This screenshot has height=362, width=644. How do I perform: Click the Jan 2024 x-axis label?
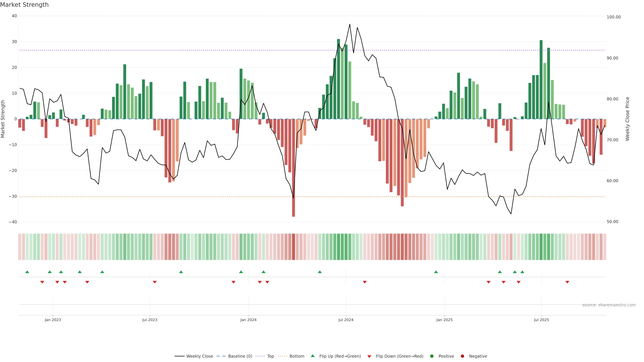point(248,320)
